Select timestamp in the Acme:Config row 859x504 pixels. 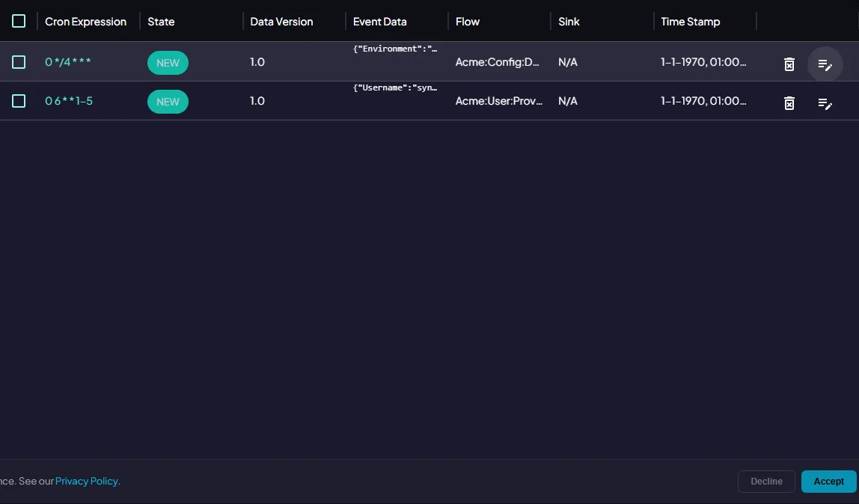(x=703, y=62)
